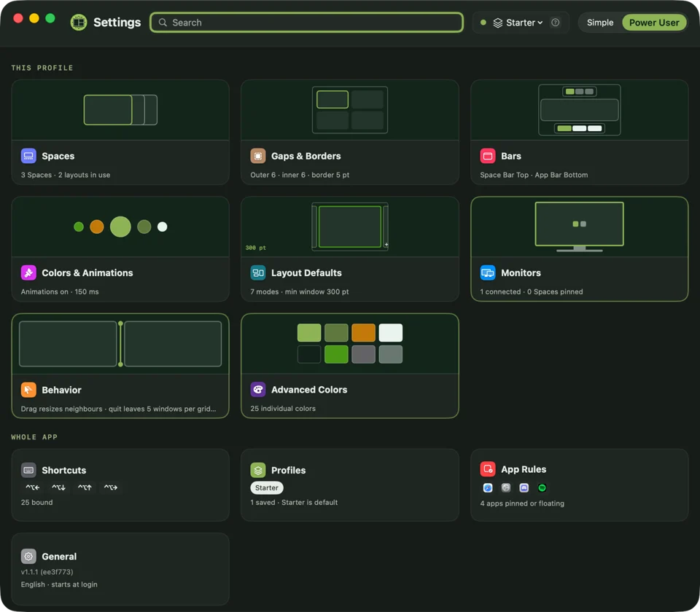Screen dimensions: 700x612
Task: Click the layers icon beside Starter
Action: [498, 23]
